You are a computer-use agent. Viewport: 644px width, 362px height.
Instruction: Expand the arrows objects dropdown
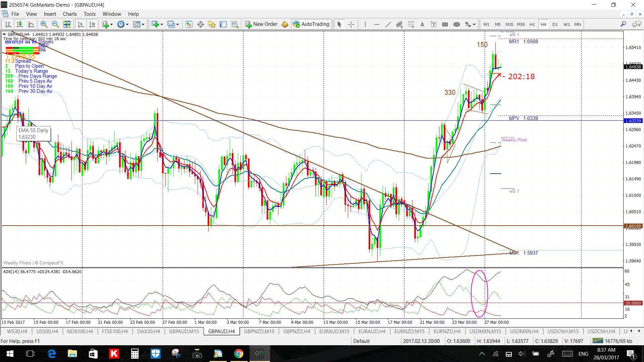coord(470,24)
